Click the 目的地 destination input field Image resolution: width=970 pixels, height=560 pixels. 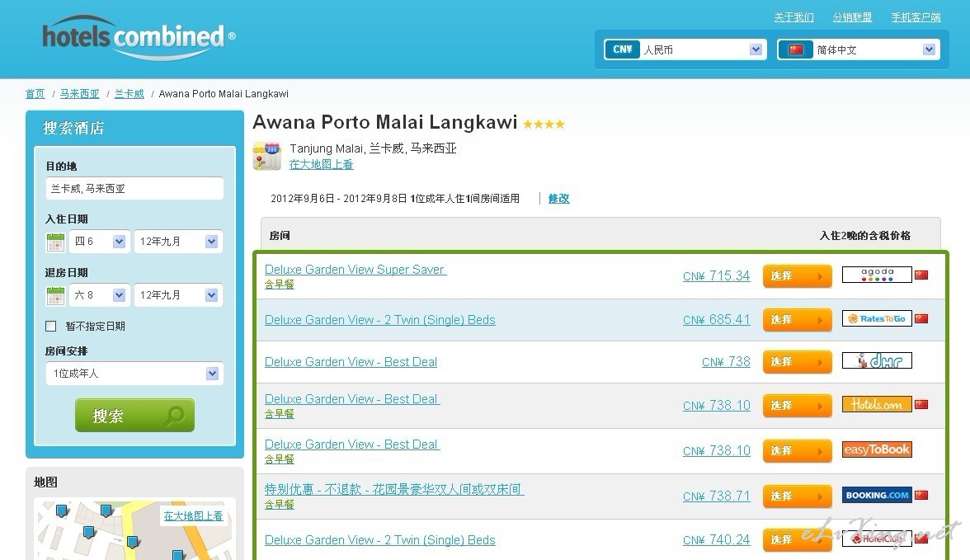[x=134, y=189]
